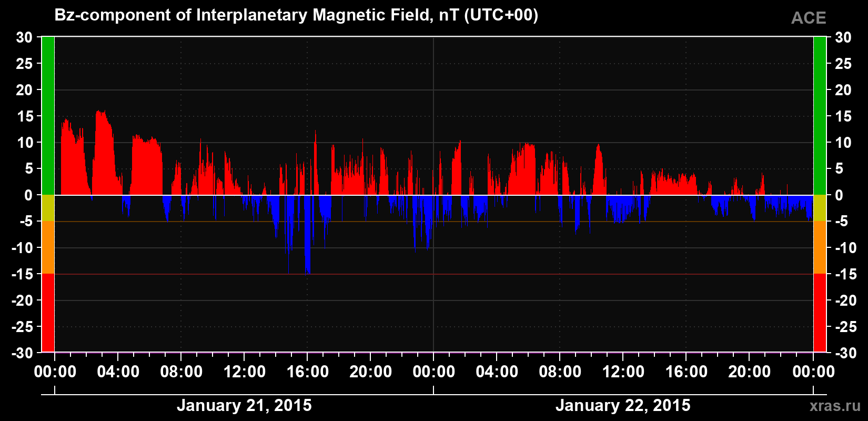Click the "-30" value on the left axis
Screen dimensions: 868x421
(22, 353)
